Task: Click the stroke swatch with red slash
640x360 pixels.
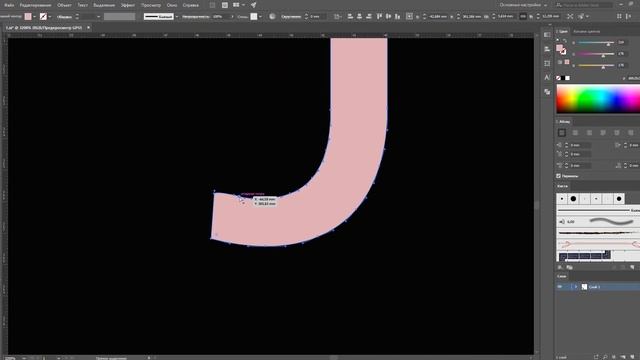Action: [43, 16]
